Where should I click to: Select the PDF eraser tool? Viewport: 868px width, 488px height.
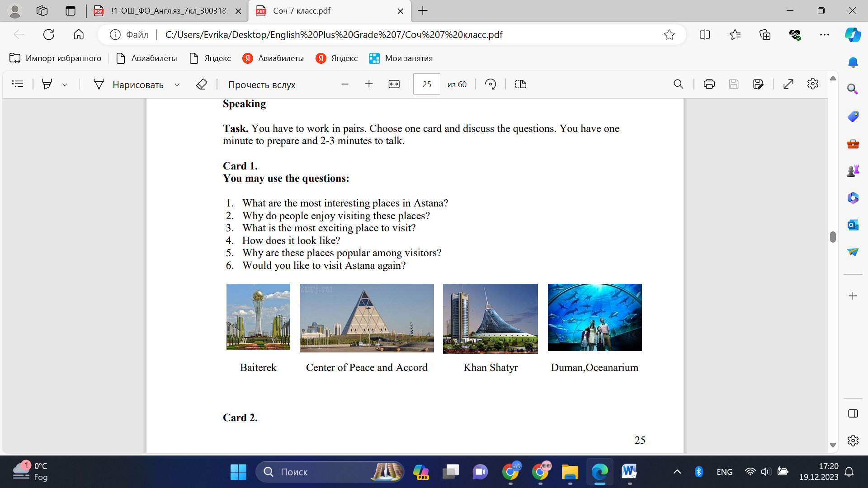click(202, 84)
